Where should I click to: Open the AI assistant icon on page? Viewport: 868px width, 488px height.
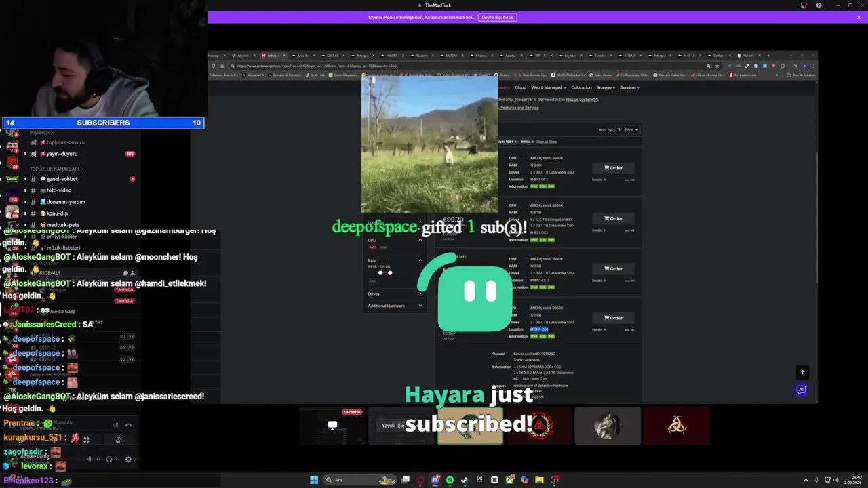tap(801, 390)
